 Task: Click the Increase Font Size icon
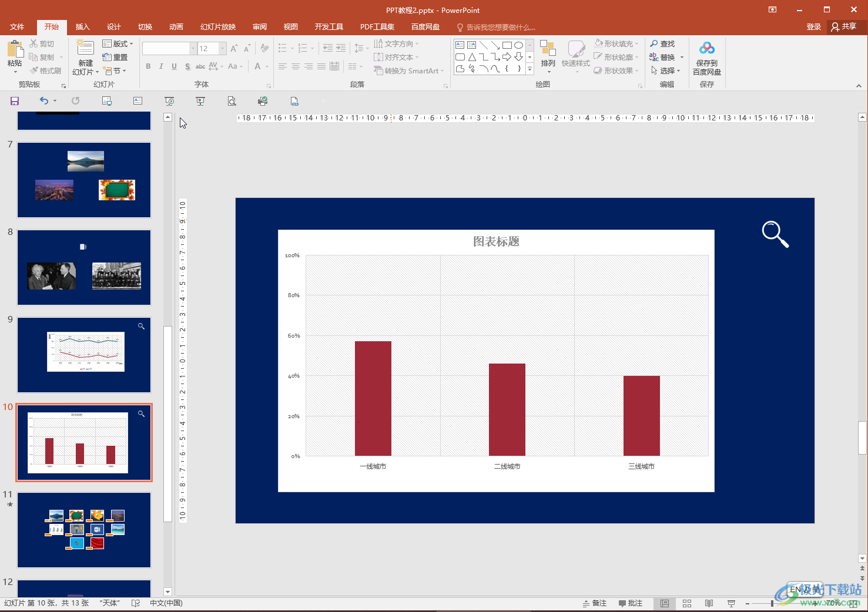click(234, 48)
